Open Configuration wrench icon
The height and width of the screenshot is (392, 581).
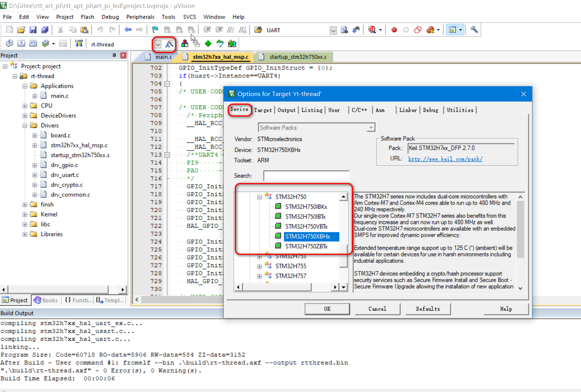point(474,30)
